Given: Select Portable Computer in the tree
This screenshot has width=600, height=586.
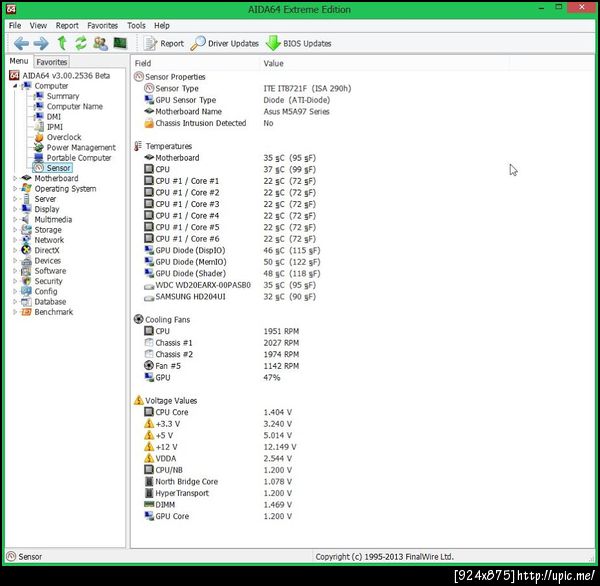Looking at the screenshot, I should [79, 158].
